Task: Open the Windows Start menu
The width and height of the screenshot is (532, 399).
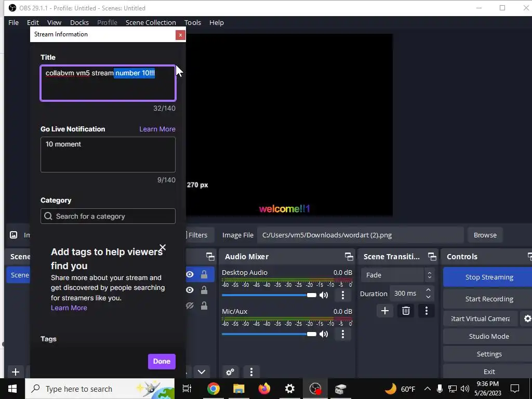Action: pos(12,389)
